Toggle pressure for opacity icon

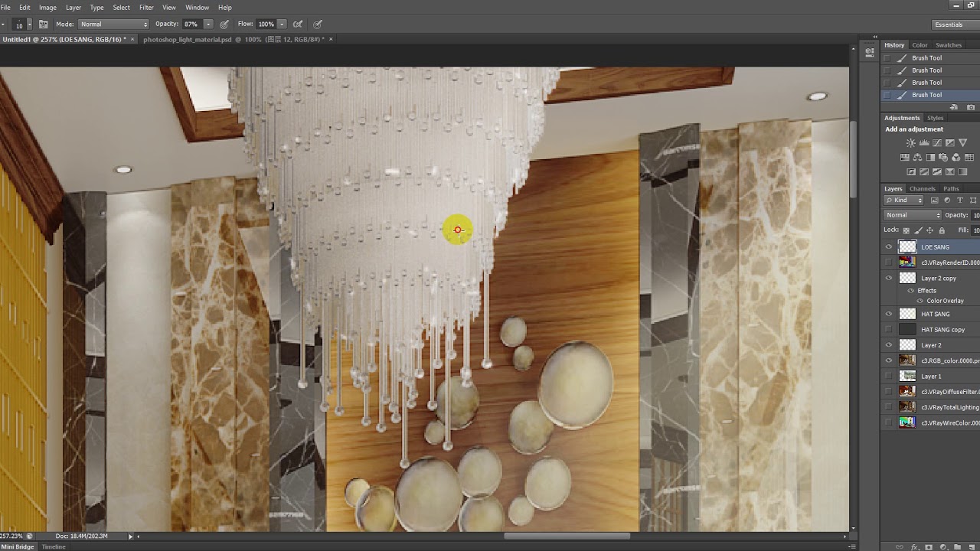pyautogui.click(x=224, y=24)
